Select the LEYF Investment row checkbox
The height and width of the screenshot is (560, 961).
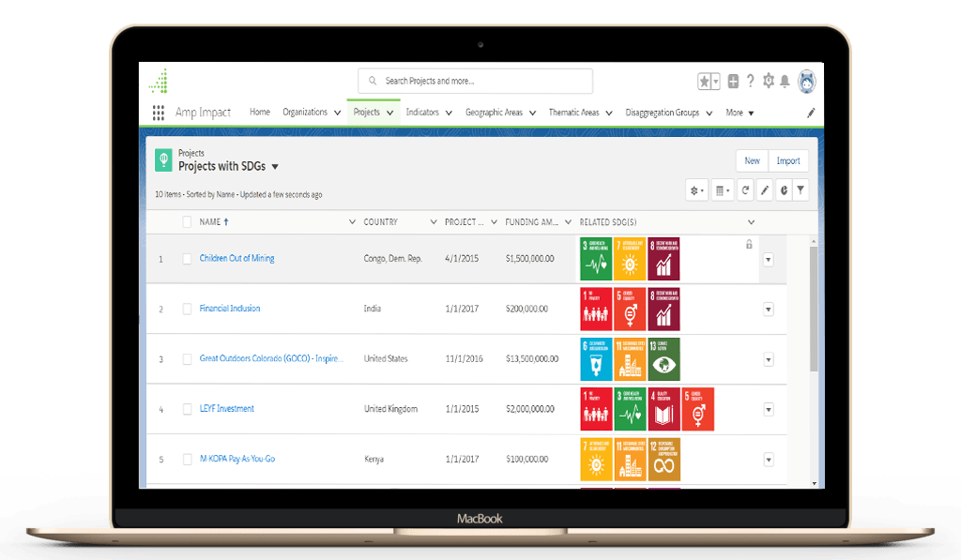(187, 409)
